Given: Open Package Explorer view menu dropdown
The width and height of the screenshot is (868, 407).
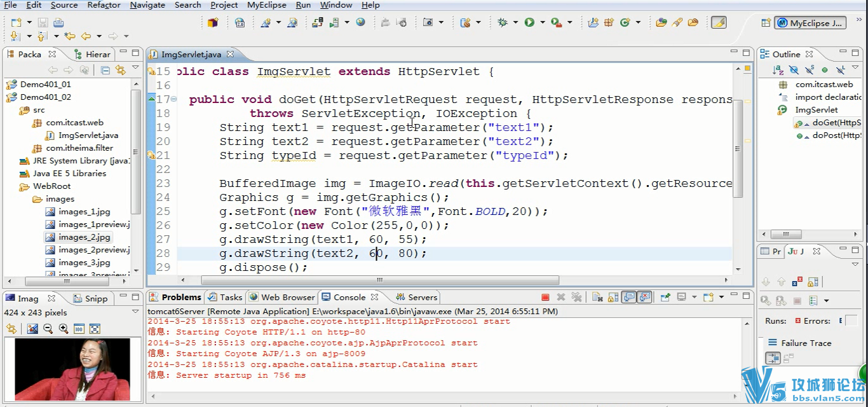Looking at the screenshot, I should [135, 68].
